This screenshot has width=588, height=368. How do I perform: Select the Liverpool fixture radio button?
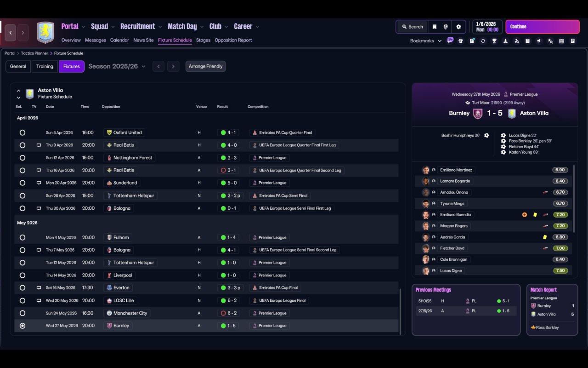pyautogui.click(x=23, y=276)
